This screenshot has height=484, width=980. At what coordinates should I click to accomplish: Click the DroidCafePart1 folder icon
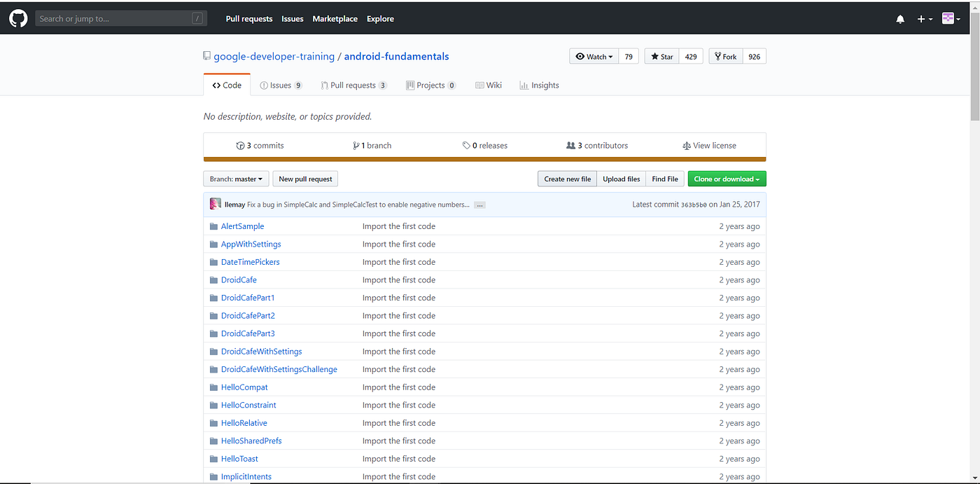[x=214, y=298]
